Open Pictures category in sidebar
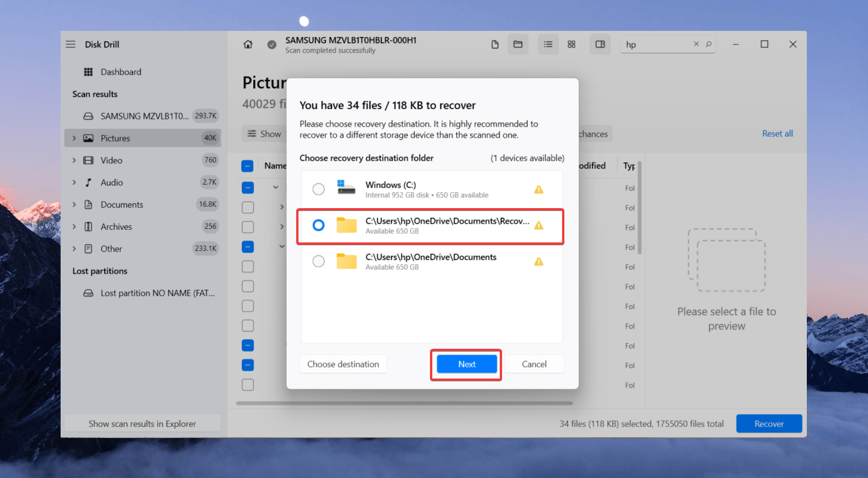The width and height of the screenshot is (868, 478). click(142, 138)
